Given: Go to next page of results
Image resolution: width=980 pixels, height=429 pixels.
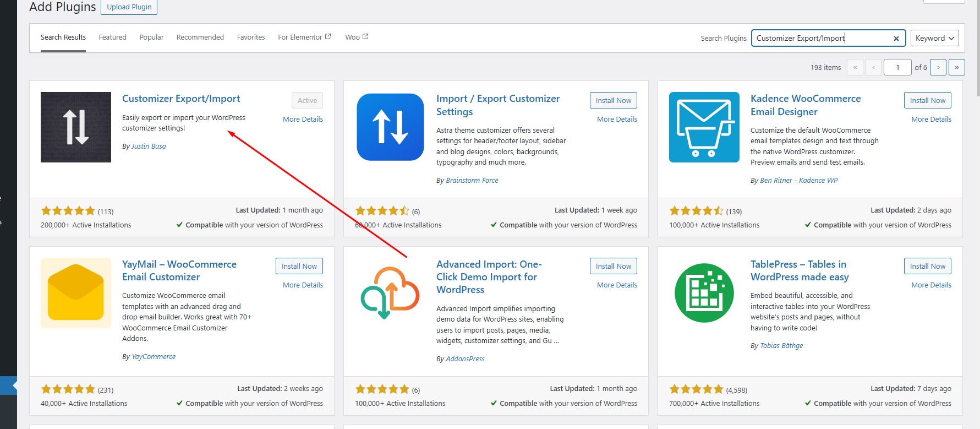Looking at the screenshot, I should pos(938,67).
